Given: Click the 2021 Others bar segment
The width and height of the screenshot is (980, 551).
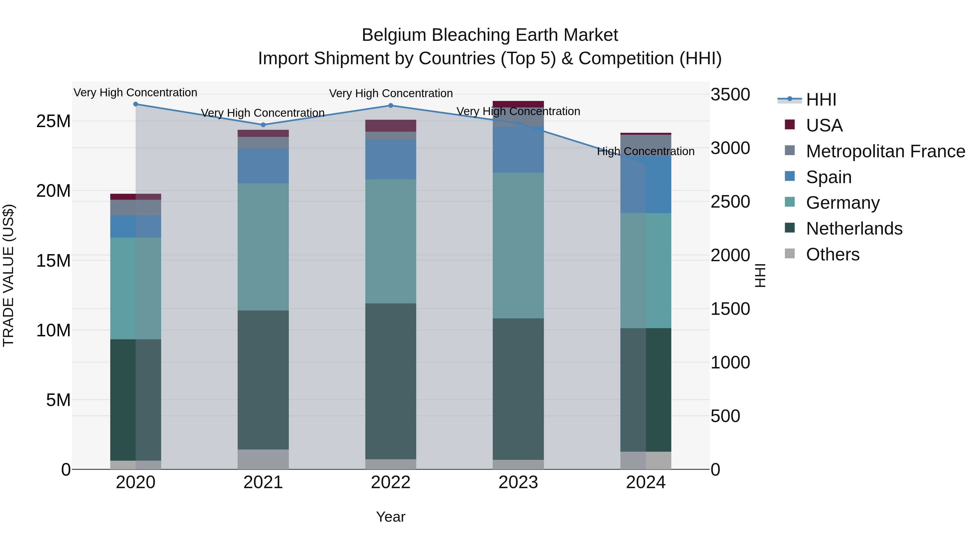Looking at the screenshot, I should click(x=263, y=459).
